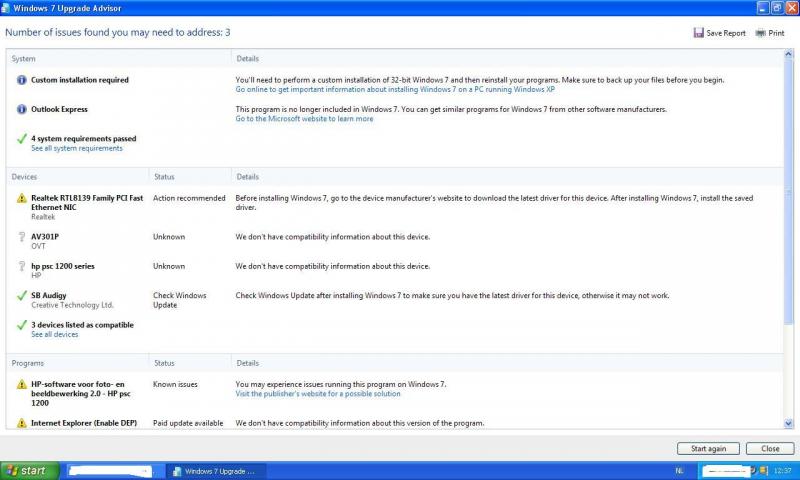Click the green checkmark beside SB Audigy
The width and height of the screenshot is (800, 480).
(21, 296)
